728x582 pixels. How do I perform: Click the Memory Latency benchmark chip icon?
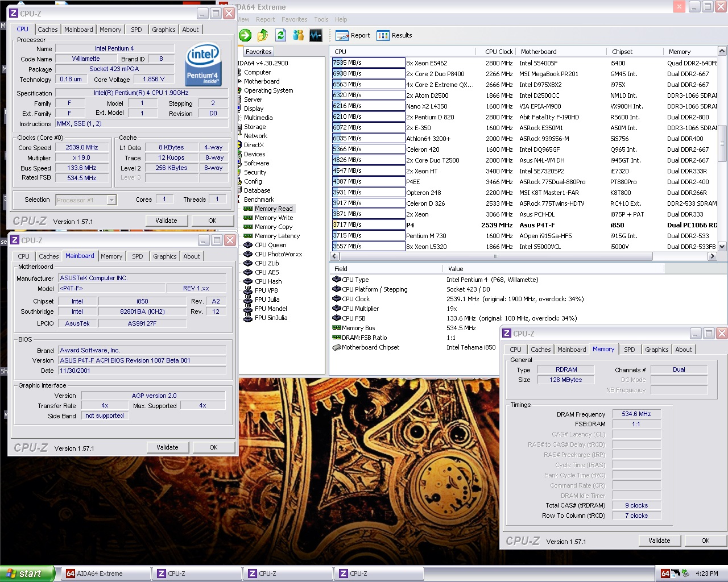pos(248,236)
